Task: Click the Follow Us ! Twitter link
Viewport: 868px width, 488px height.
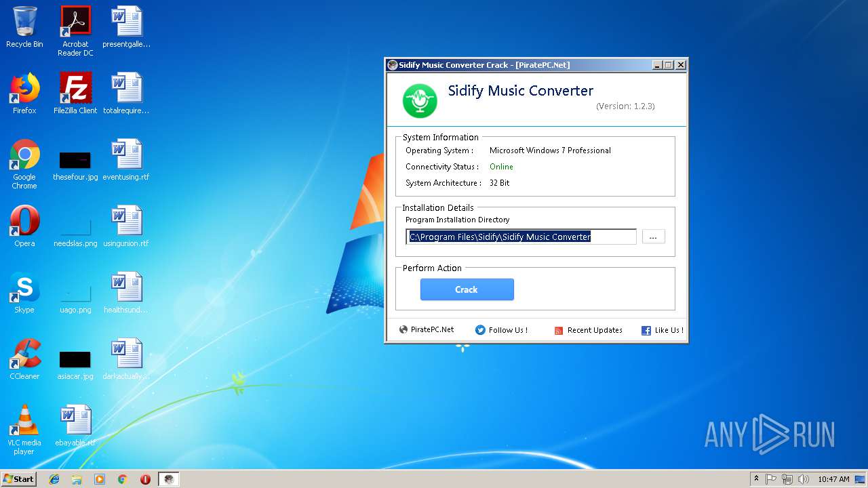Action: (508, 330)
